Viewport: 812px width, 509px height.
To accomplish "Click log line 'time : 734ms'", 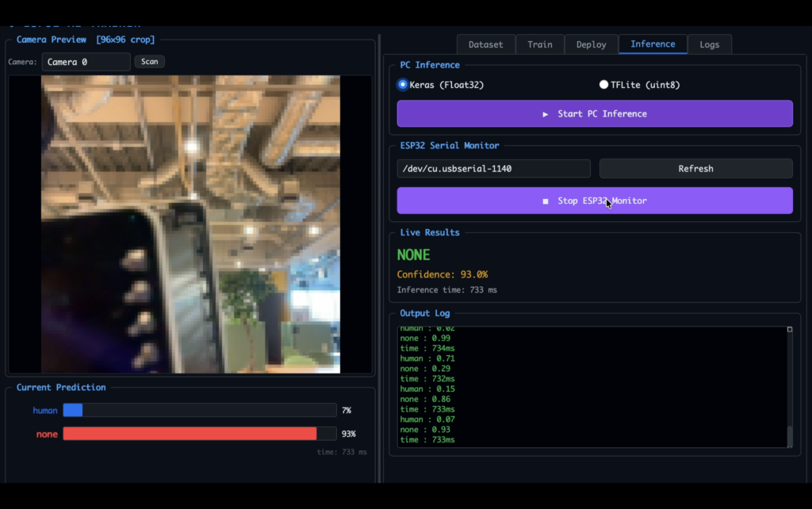I will tap(427, 349).
